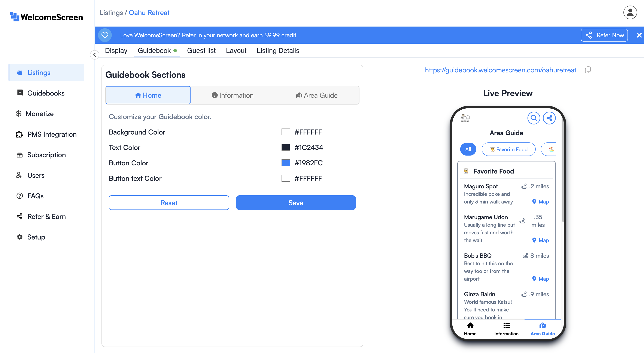Image resolution: width=644 pixels, height=353 pixels.
Task: Open PMS Integration in the sidebar
Action: (x=46, y=134)
